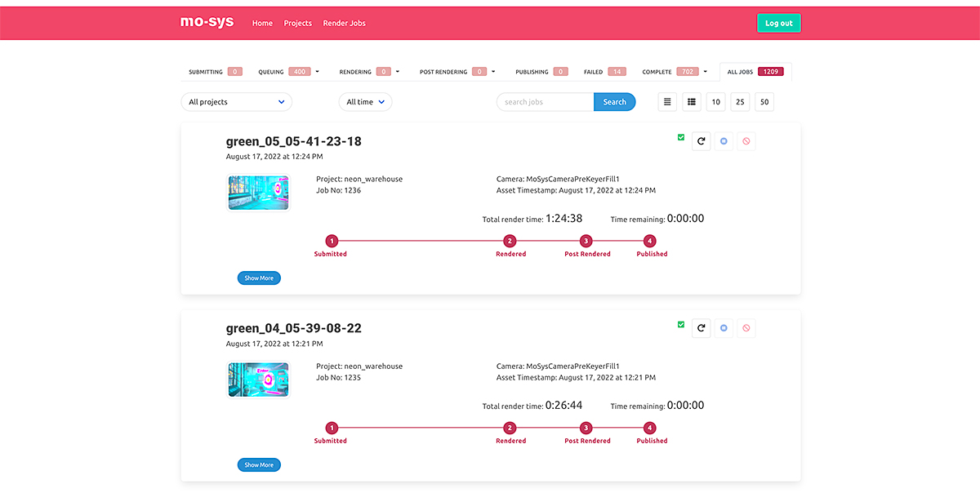Screen dimensions: 980x493
Task: Click the retry icon for green_05_05-41-23-18
Action: (701, 141)
